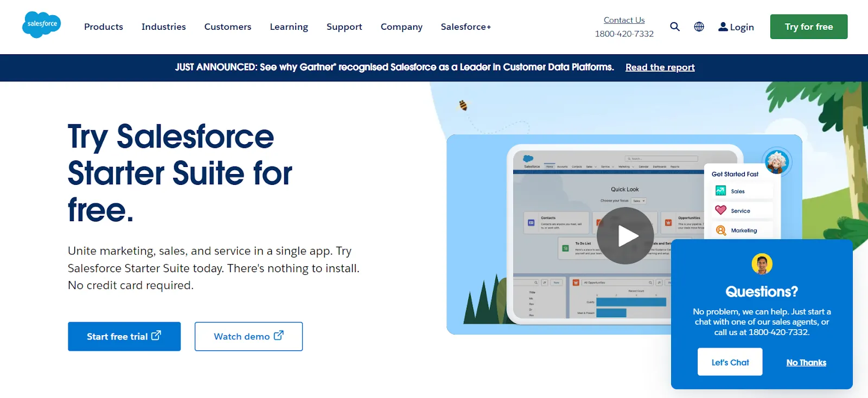Image resolution: width=868 pixels, height=398 pixels.
Task: Dismiss chat with No Thanks
Action: [806, 362]
